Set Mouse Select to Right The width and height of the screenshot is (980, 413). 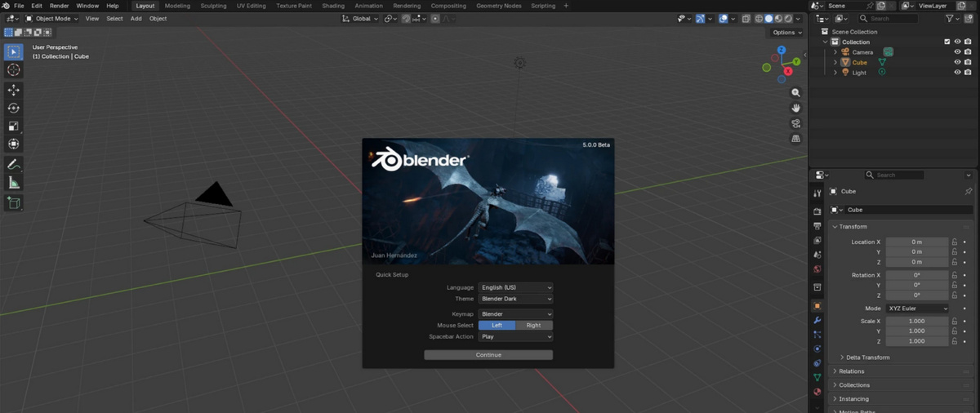point(533,325)
